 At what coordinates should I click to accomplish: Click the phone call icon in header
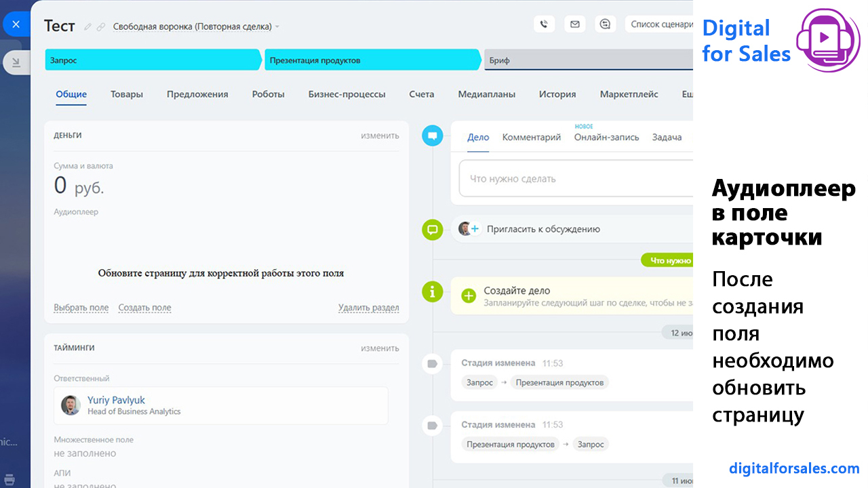pos(544,24)
